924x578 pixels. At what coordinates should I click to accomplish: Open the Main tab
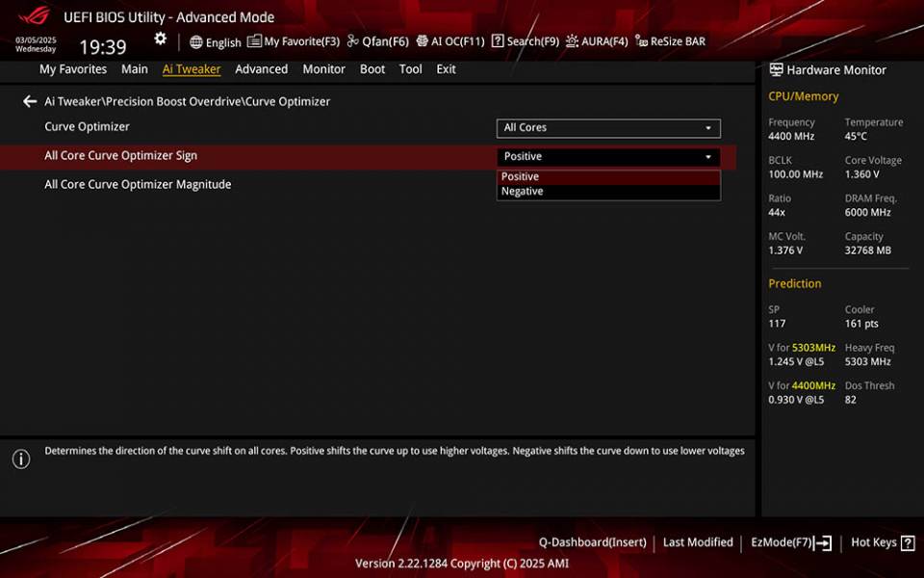coord(135,69)
